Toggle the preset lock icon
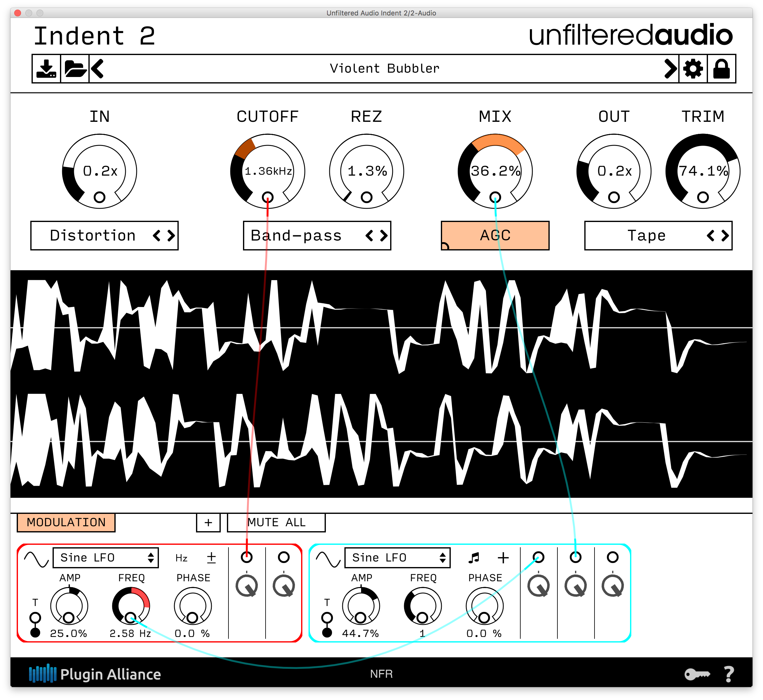Image resolution: width=763 pixels, height=700 pixels. pyautogui.click(x=721, y=69)
